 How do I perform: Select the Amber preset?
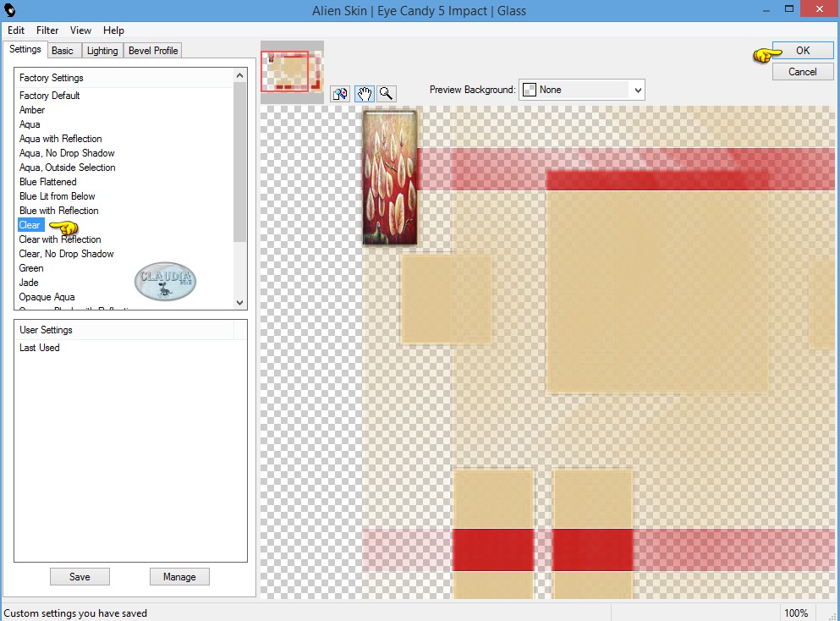point(32,110)
